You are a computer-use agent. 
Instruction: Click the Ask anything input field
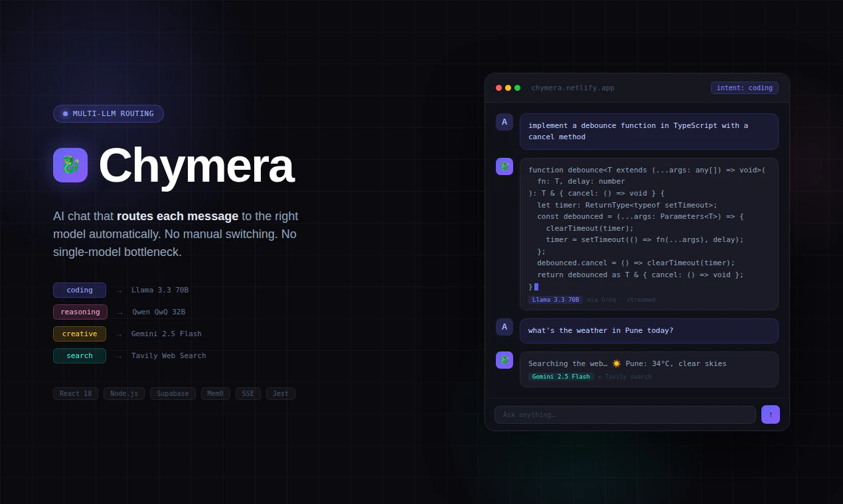(625, 414)
